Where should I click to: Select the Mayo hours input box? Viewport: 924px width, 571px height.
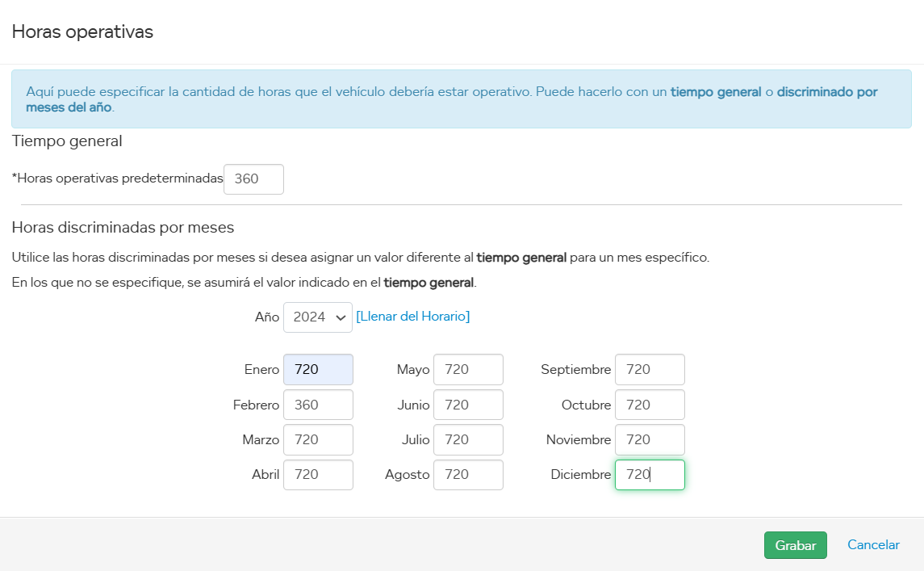[x=468, y=370]
